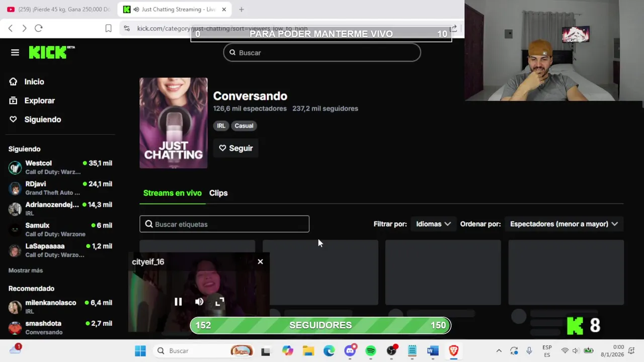Screen dimensions: 644x362
Task: Close the cityeif_16 mini player
Action: pos(260,261)
